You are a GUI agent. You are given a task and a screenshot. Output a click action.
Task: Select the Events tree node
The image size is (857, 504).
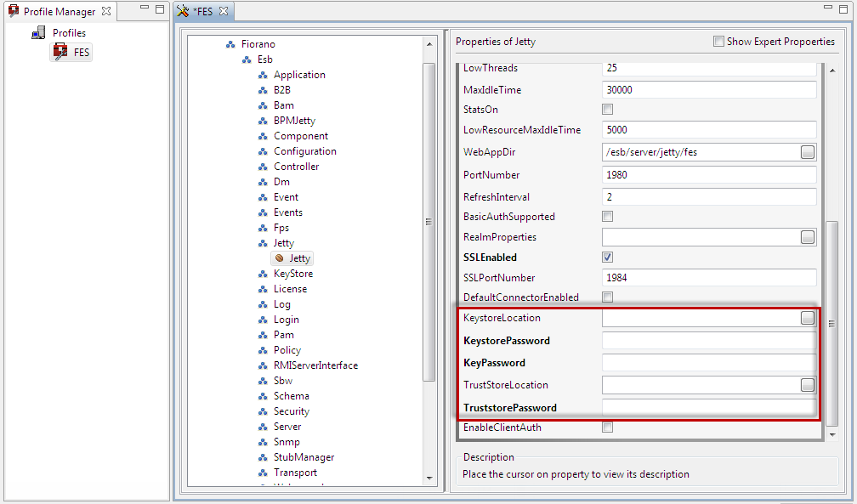coord(288,212)
